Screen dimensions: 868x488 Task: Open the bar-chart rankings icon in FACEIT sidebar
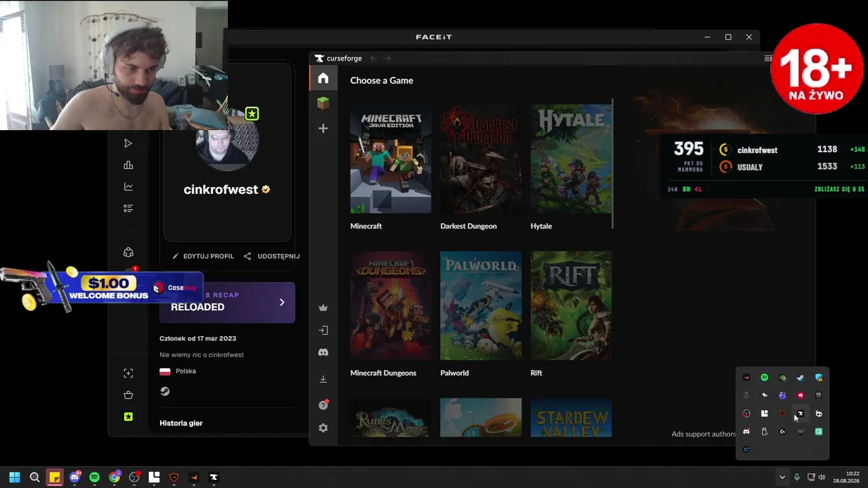click(128, 165)
